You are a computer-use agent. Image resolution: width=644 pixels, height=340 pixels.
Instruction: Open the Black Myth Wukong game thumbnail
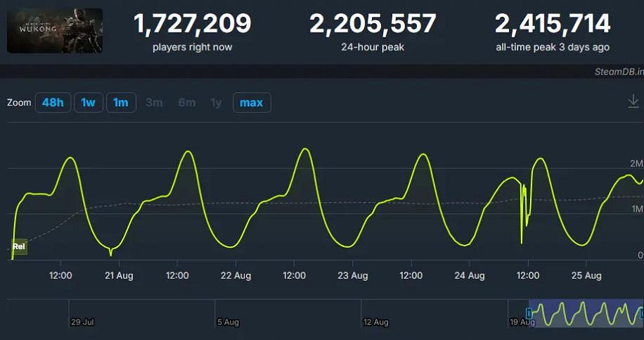(x=55, y=31)
